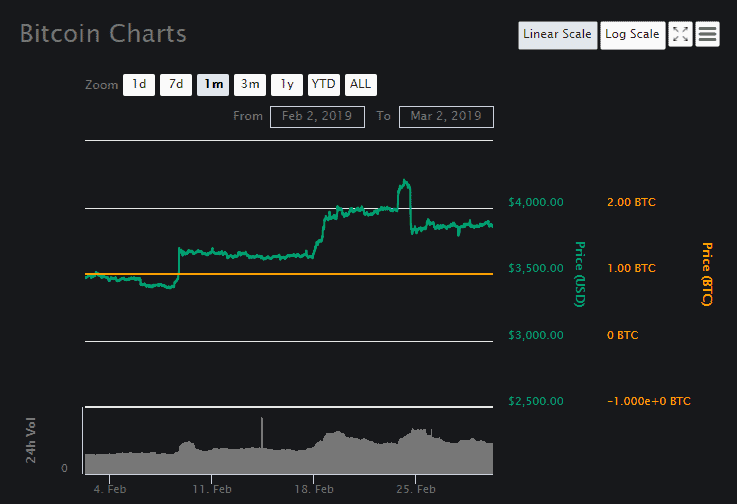The image size is (737, 504).
Task: Click the 18. Feb date tick
Action: pyautogui.click(x=314, y=489)
